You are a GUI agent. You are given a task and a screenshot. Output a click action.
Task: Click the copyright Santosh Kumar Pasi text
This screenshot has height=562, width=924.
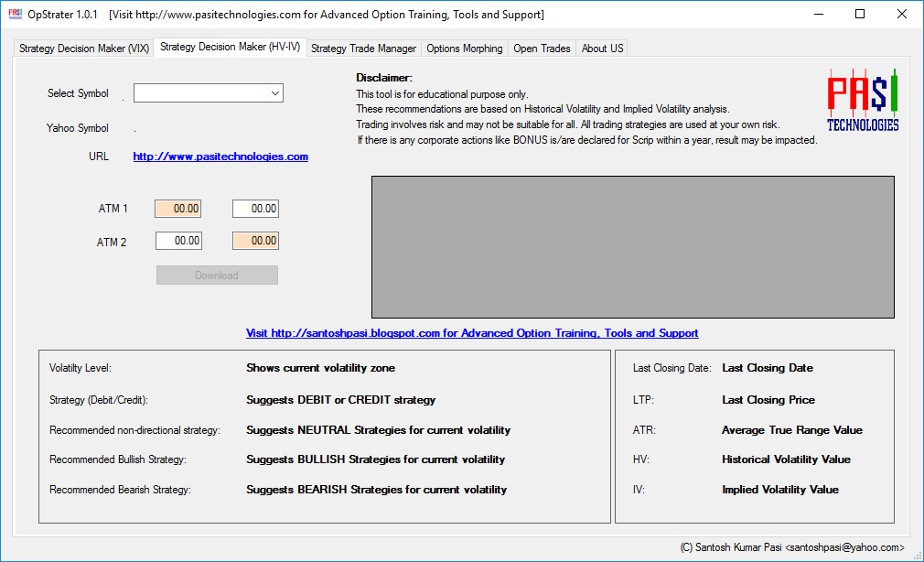(x=792, y=547)
